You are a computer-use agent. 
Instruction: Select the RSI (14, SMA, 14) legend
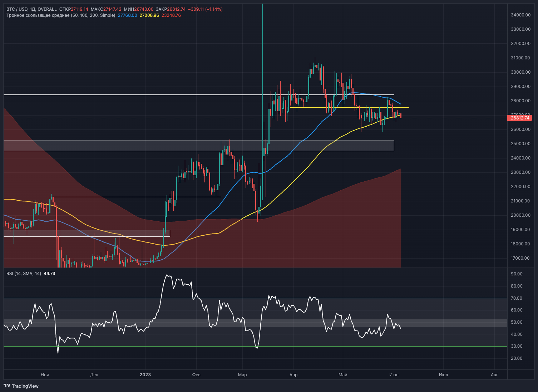pyautogui.click(x=24, y=274)
